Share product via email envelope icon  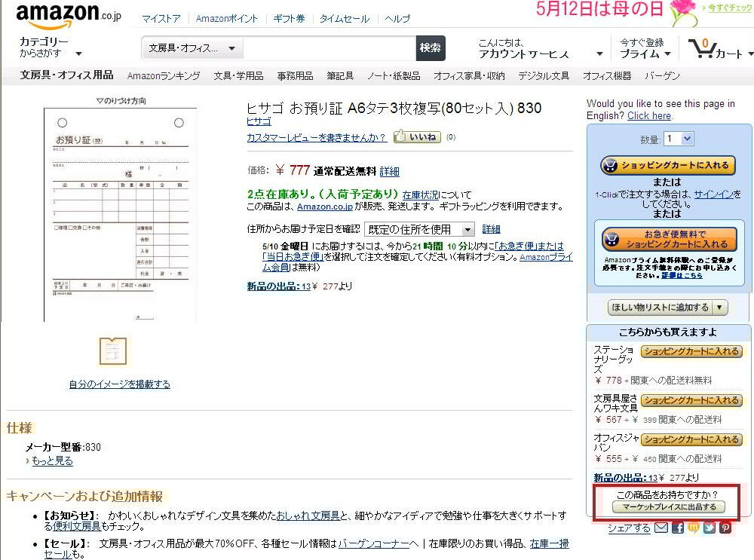click(661, 528)
